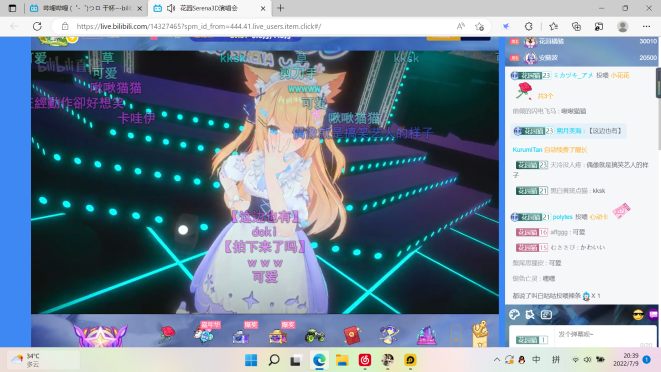Open the volume control in system tray

click(587, 360)
